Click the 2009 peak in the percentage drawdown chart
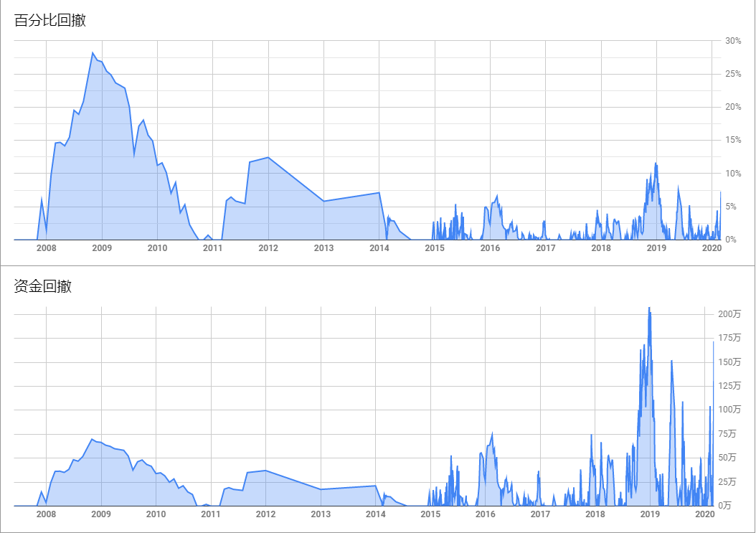756x533 pixels. (x=93, y=52)
